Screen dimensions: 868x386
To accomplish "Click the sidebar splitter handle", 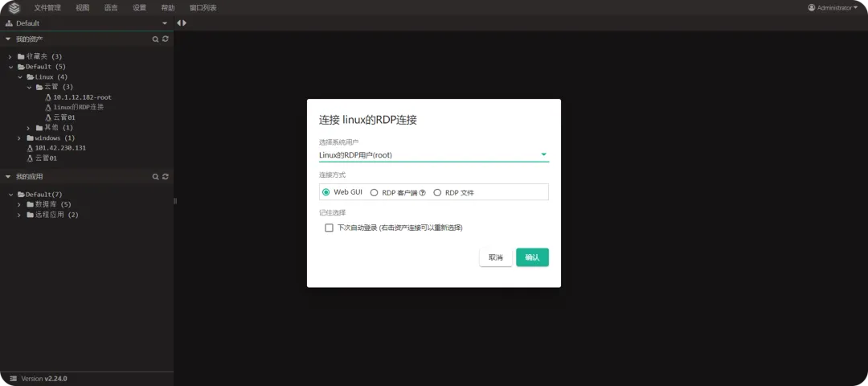I will [x=175, y=201].
